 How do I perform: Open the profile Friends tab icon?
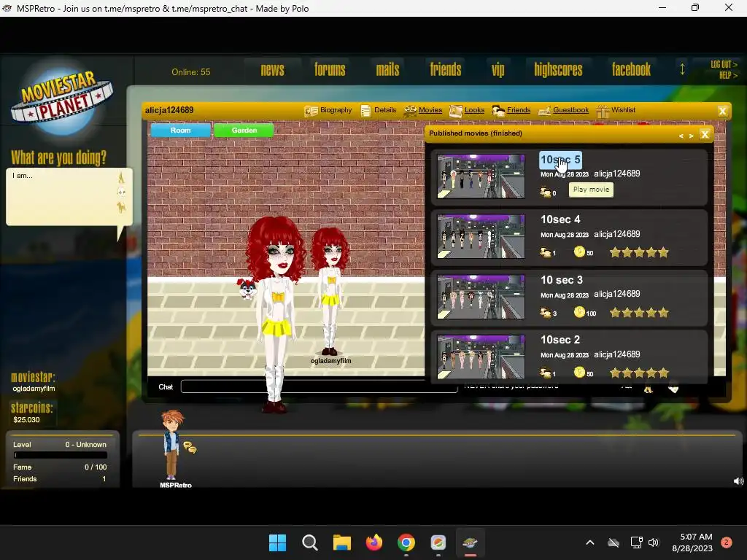498,111
